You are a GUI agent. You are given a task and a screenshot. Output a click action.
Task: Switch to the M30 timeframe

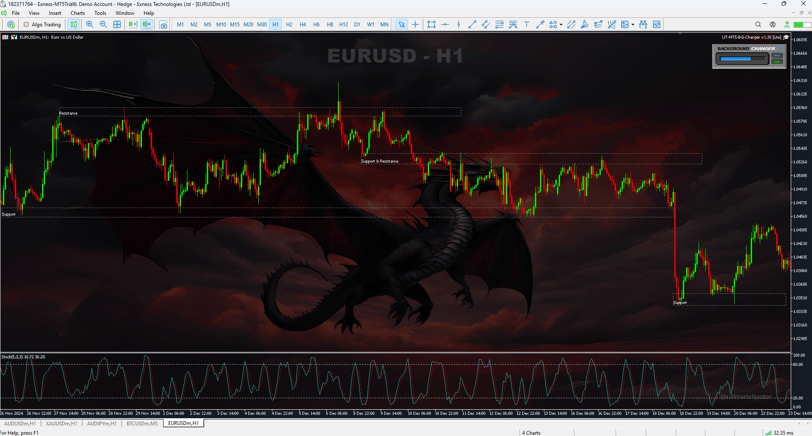tap(262, 24)
